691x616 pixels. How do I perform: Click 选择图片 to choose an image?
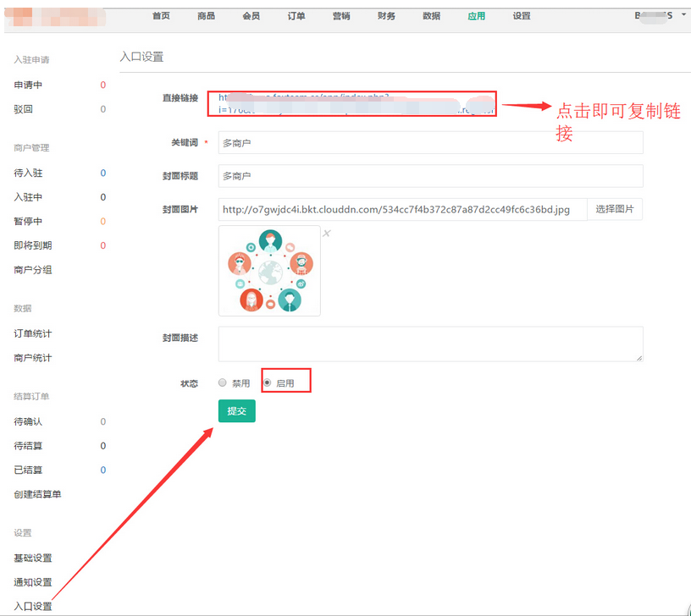614,209
